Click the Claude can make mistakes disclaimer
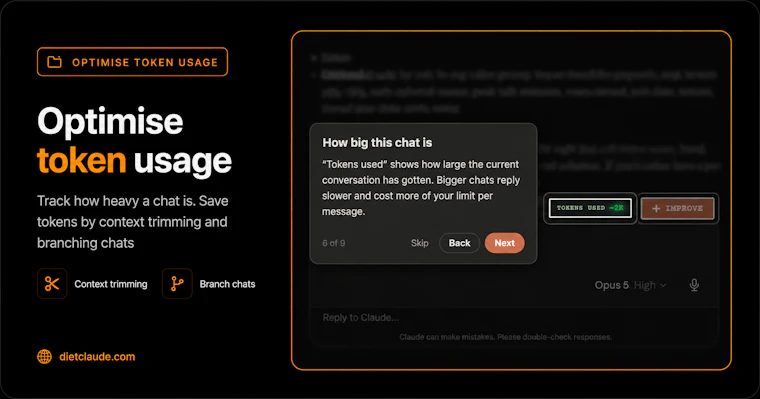This screenshot has width=760, height=399. [x=506, y=337]
